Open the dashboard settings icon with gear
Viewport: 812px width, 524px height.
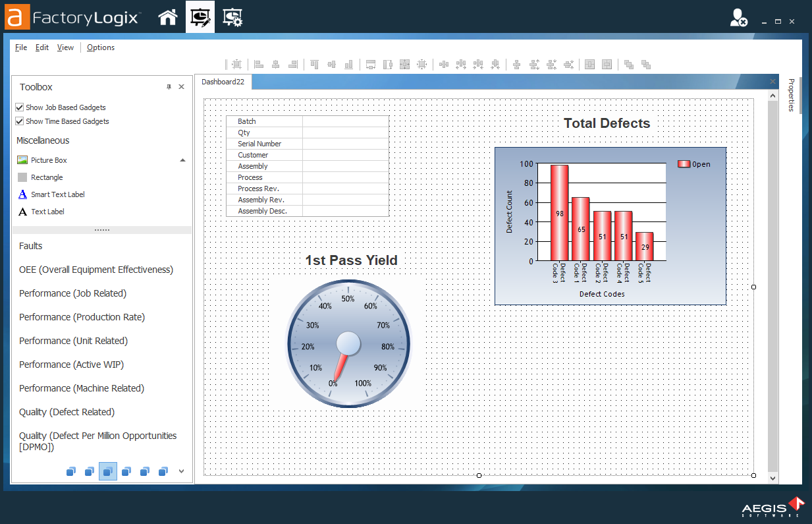click(x=232, y=16)
